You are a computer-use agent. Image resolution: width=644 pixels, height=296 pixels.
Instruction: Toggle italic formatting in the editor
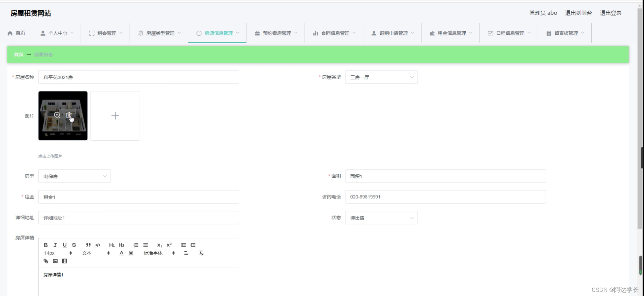coord(55,245)
